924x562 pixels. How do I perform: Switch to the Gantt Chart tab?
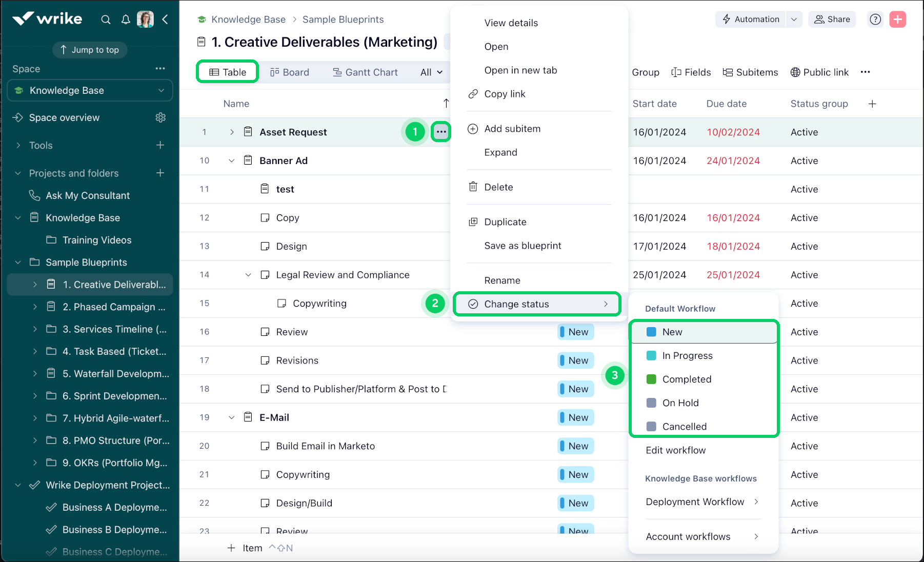[x=365, y=72]
